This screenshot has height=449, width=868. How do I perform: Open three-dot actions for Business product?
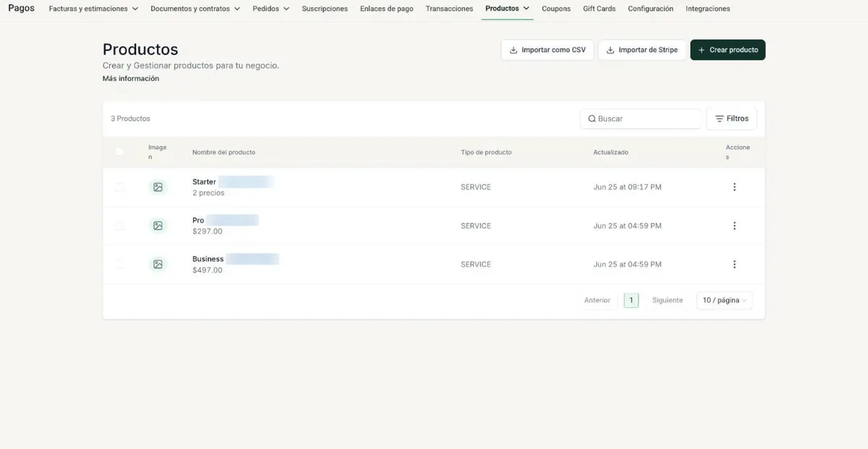tap(734, 265)
